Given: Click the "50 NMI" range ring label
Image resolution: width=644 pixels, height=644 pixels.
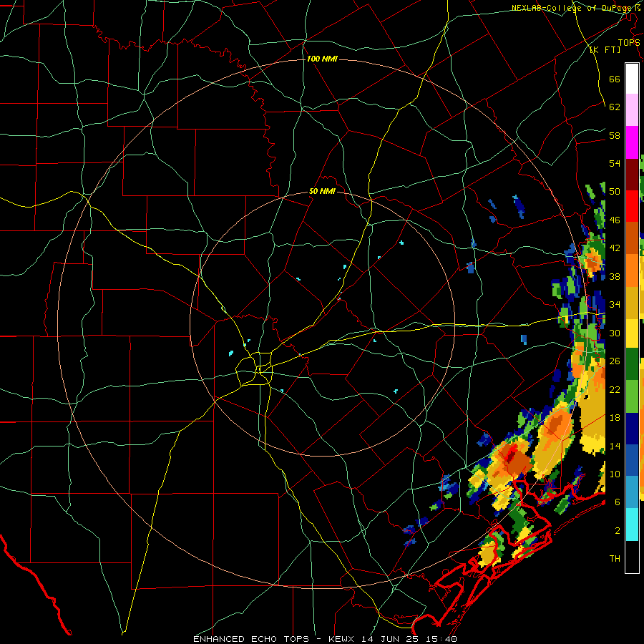Looking at the screenshot, I should [322, 191].
